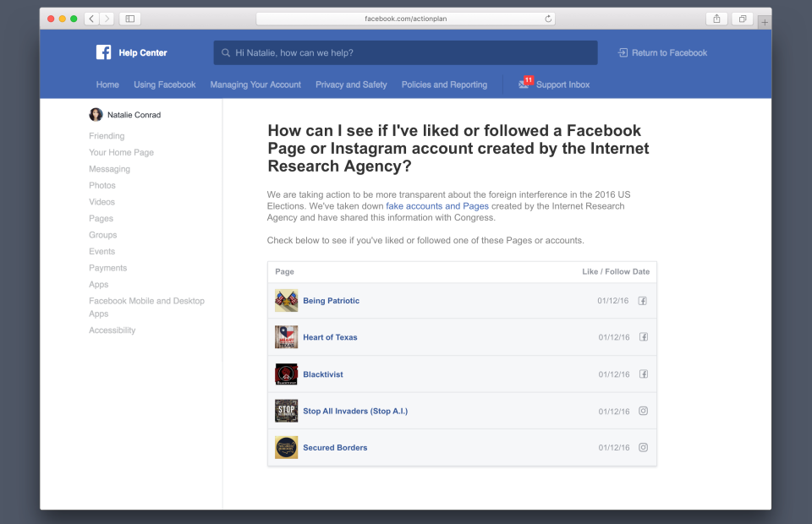Image resolution: width=812 pixels, height=524 pixels.
Task: Click the 'Page' column header
Action: [284, 271]
